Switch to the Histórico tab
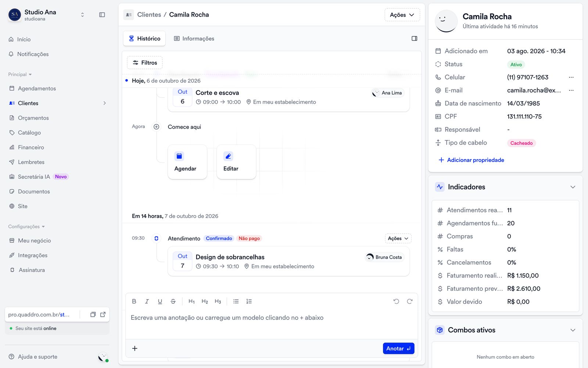Viewport: 588px width, 368px height. 144,39
